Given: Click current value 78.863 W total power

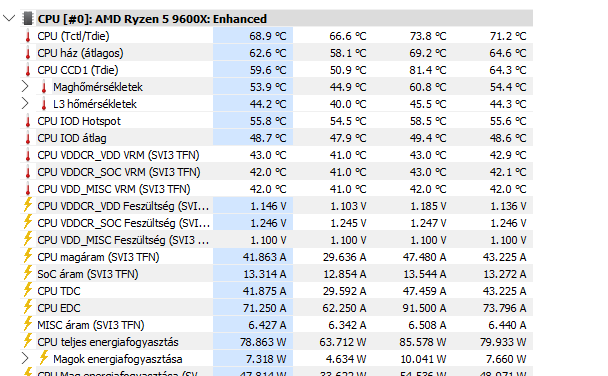Looking at the screenshot, I should 263,342.
